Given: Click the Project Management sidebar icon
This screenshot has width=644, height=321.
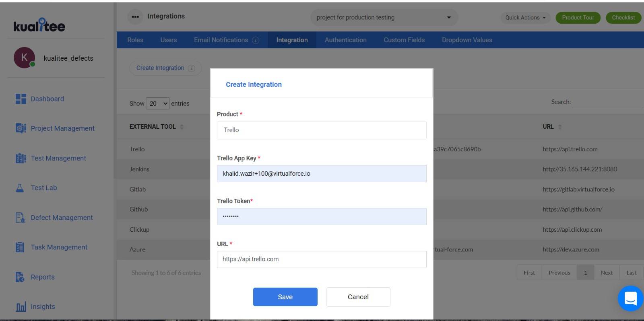Looking at the screenshot, I should pos(21,128).
